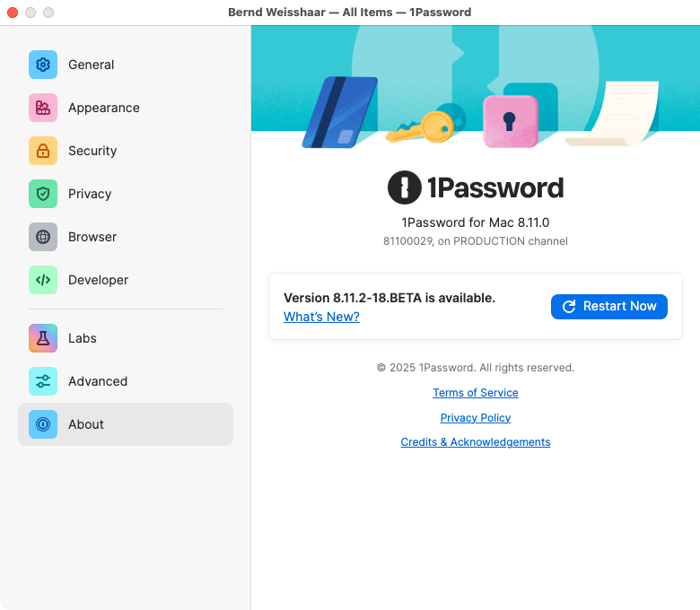The width and height of the screenshot is (700, 610).
Task: Open Browser settings via globe icon
Action: click(x=43, y=237)
